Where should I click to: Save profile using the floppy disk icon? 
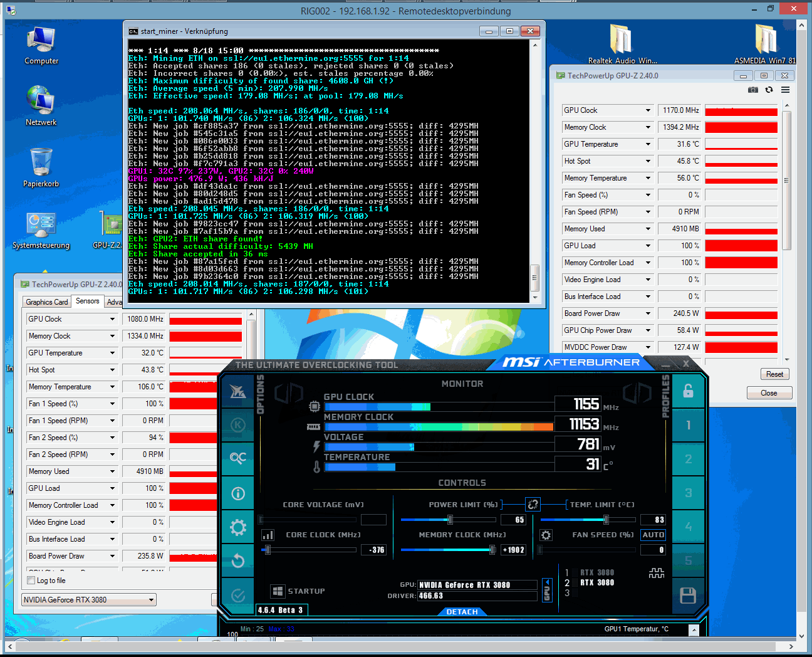pos(688,595)
